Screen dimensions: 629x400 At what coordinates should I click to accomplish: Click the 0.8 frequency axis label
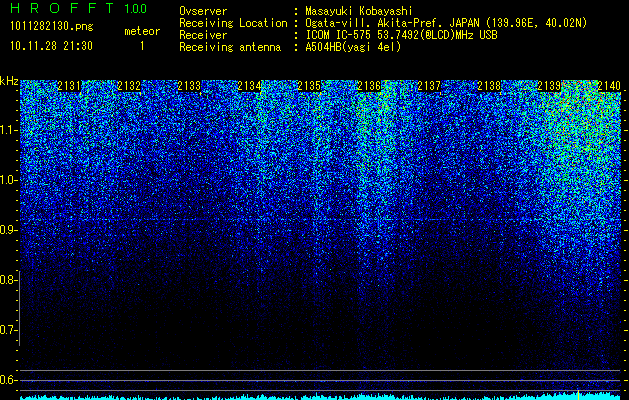point(8,280)
